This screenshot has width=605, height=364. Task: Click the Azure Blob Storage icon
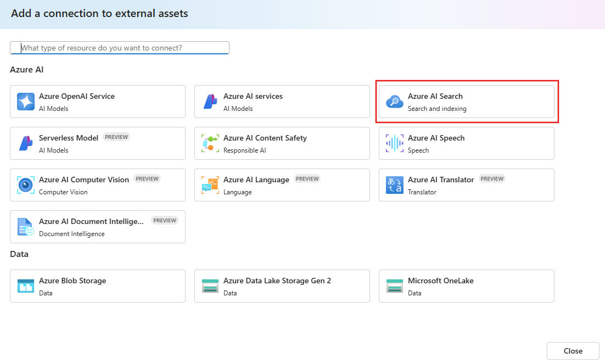pyautogui.click(x=26, y=286)
